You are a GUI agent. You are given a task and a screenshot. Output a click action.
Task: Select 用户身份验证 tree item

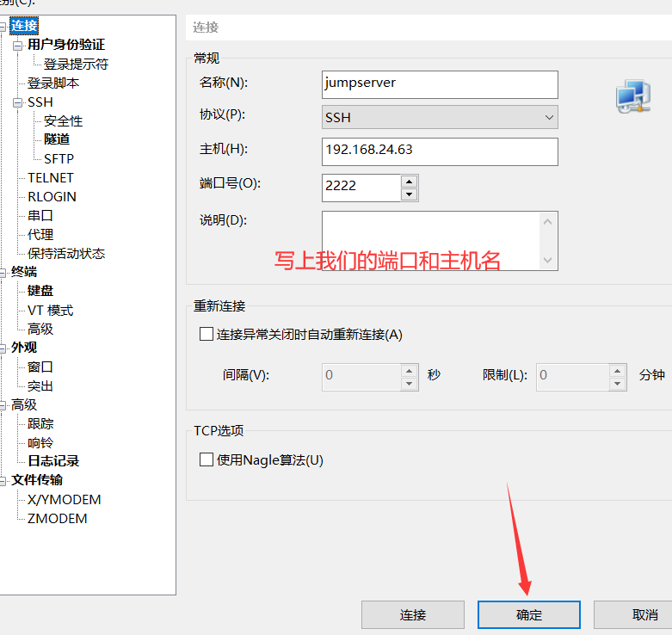[66, 45]
